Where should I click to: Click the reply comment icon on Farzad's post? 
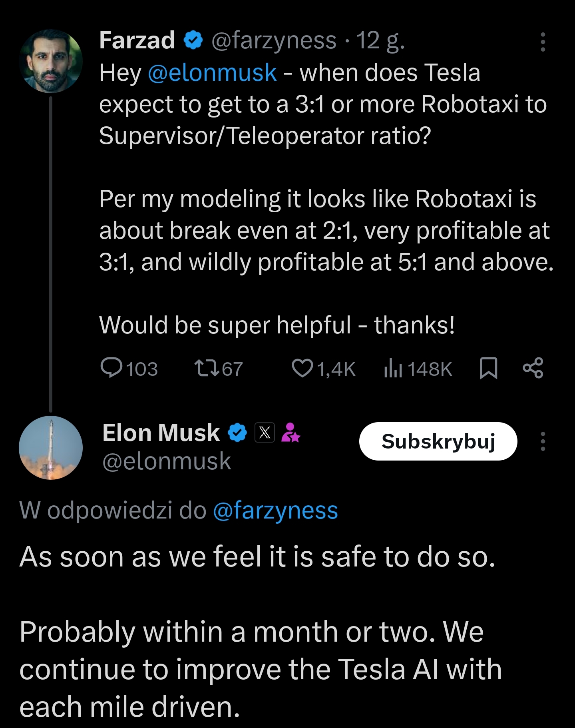click(111, 368)
